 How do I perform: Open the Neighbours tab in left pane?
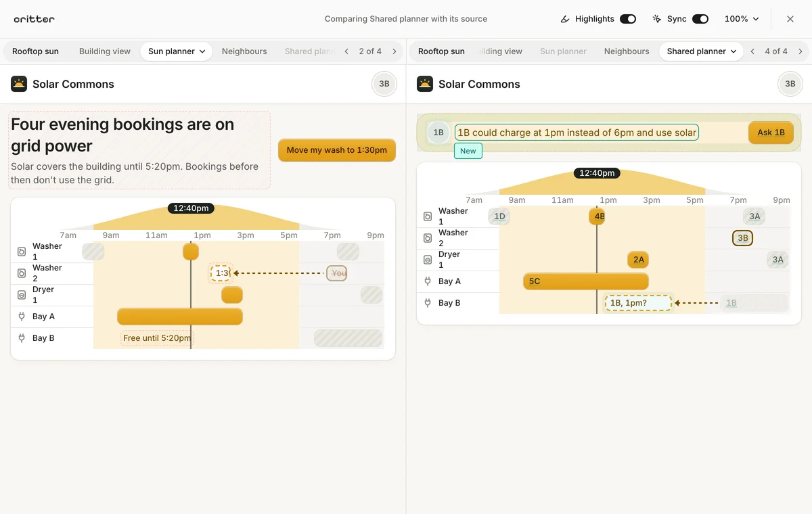click(x=244, y=51)
